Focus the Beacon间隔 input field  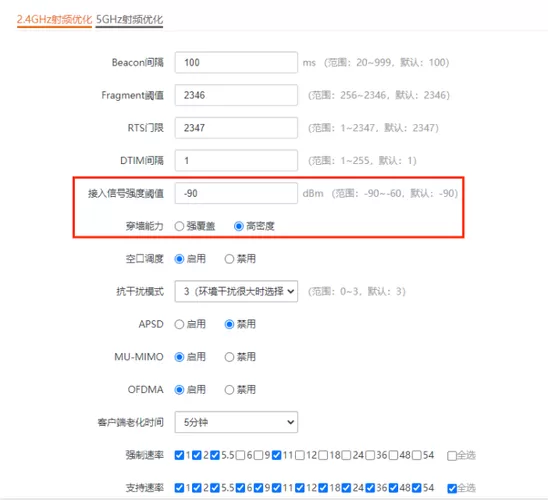click(236, 63)
